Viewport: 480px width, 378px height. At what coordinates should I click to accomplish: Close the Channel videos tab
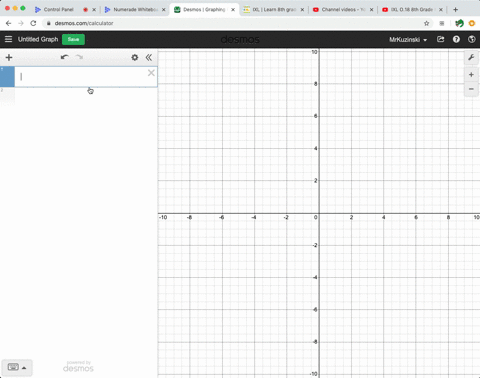tap(371, 10)
